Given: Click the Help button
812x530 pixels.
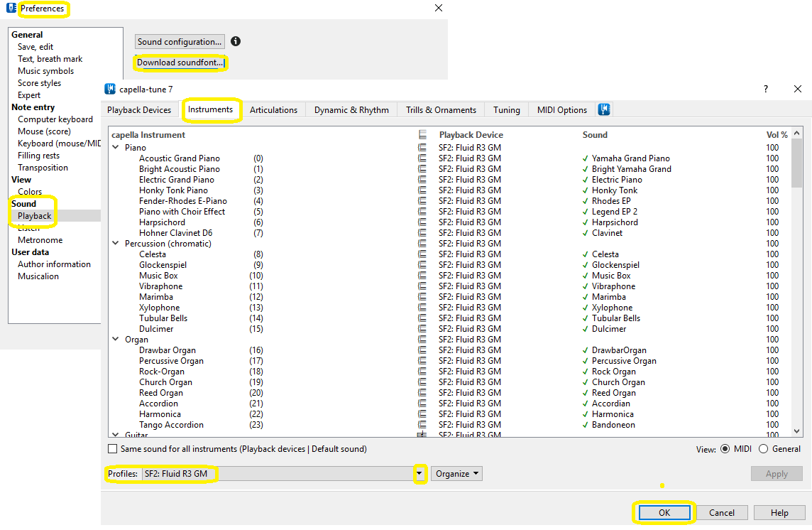Looking at the screenshot, I should (779, 512).
